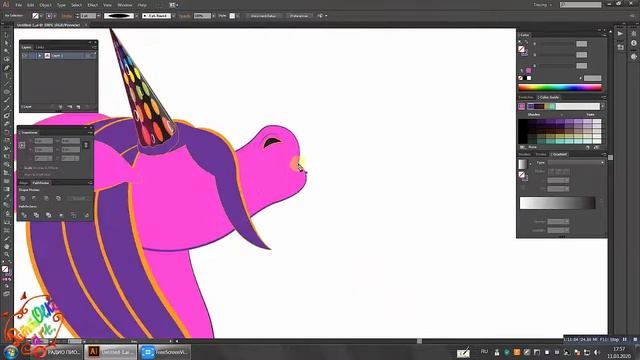640x360 pixels.
Task: Open the brush definition dropdown
Action: pyautogui.click(x=173, y=16)
